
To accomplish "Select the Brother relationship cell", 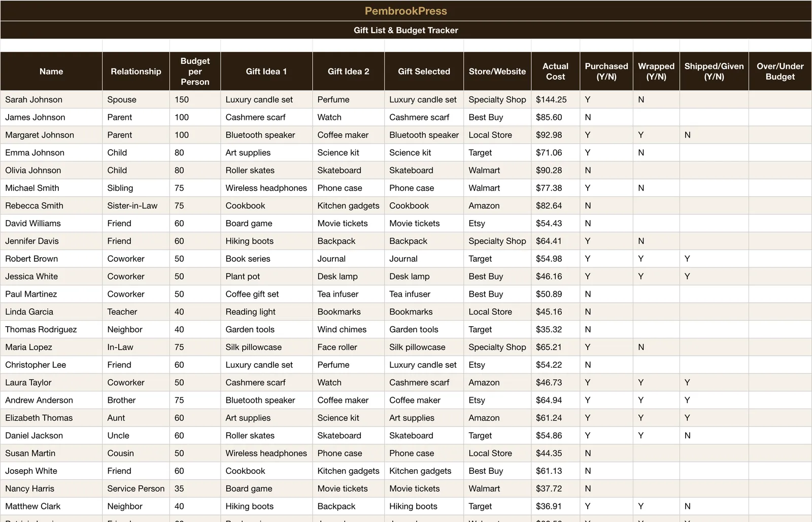I will coord(136,400).
